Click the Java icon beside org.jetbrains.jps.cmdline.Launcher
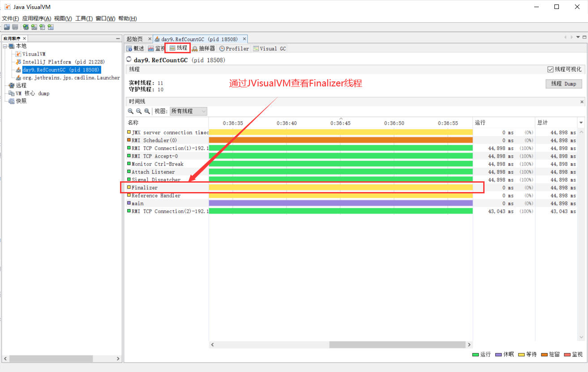The image size is (588, 372). pos(18,77)
